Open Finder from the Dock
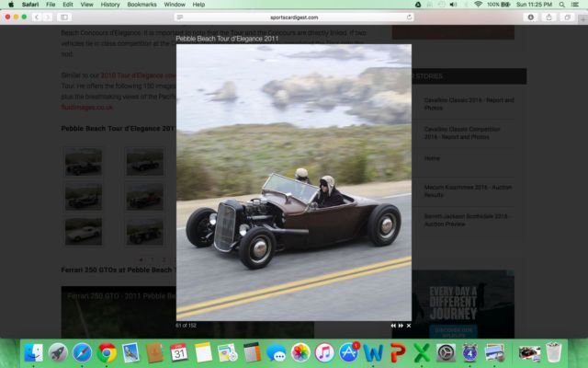This screenshot has width=588, height=368. (34, 353)
